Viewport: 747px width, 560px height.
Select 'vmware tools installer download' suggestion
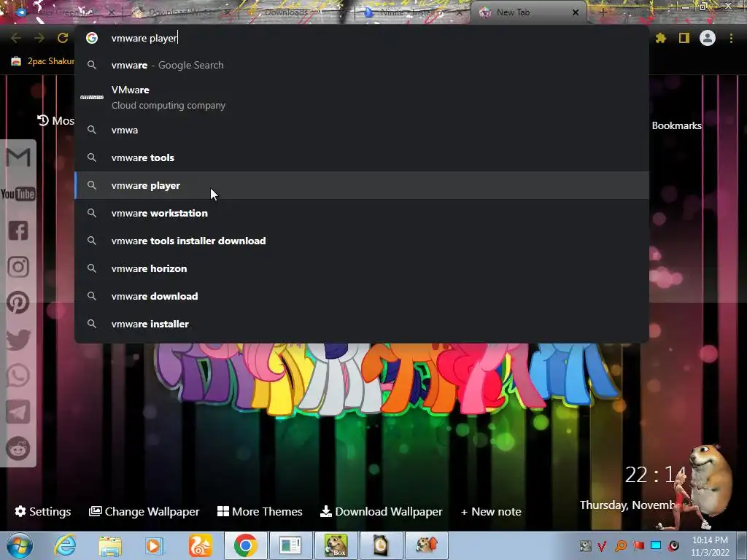click(x=362, y=241)
